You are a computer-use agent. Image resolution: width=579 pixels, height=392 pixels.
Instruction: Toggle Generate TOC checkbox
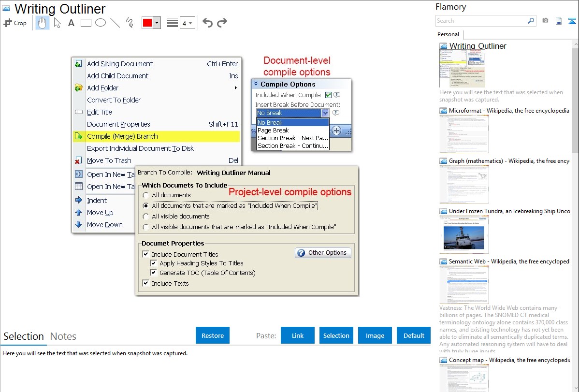click(x=154, y=273)
